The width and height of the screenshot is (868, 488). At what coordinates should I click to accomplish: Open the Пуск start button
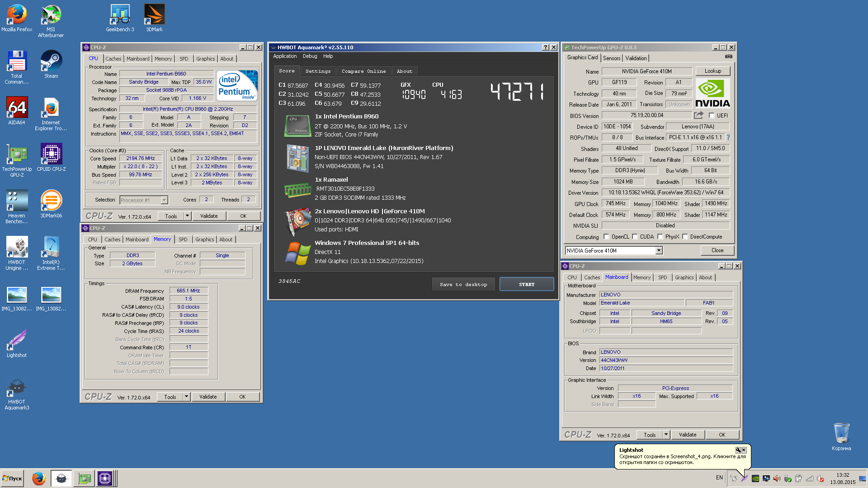click(x=13, y=479)
